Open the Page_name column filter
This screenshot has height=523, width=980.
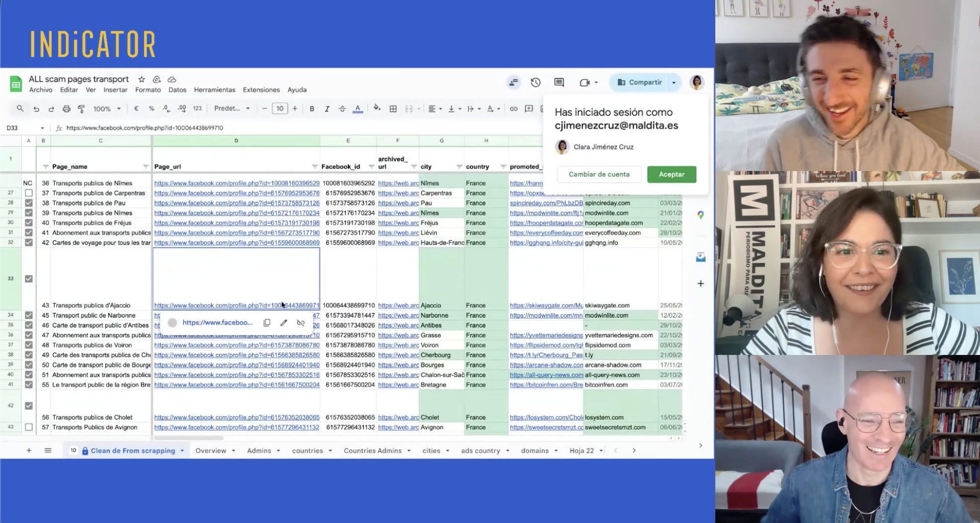pyautogui.click(x=146, y=167)
